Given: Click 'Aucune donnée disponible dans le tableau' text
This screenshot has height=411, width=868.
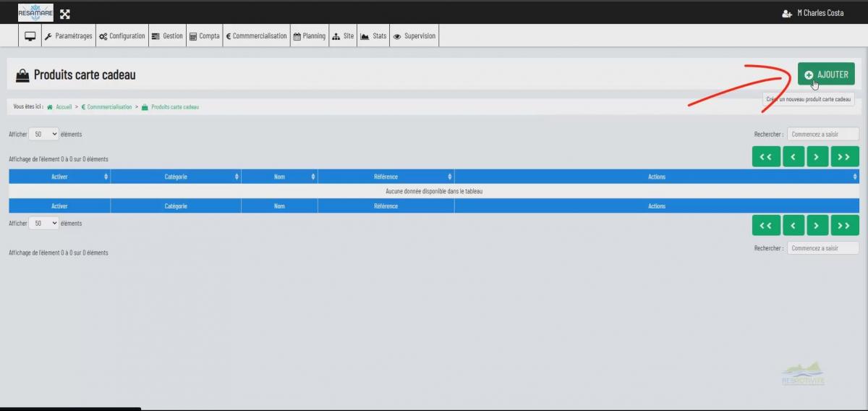Looking at the screenshot, I should [434, 192].
